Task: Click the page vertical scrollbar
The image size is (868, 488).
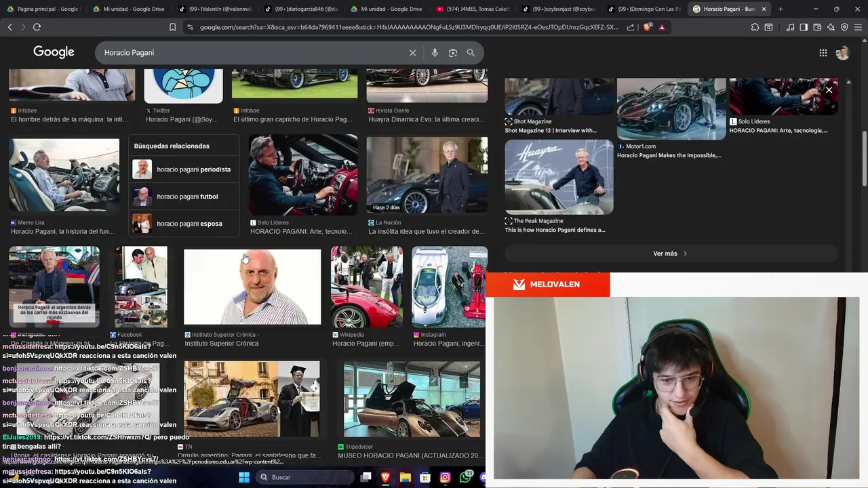Action: pos(864,159)
